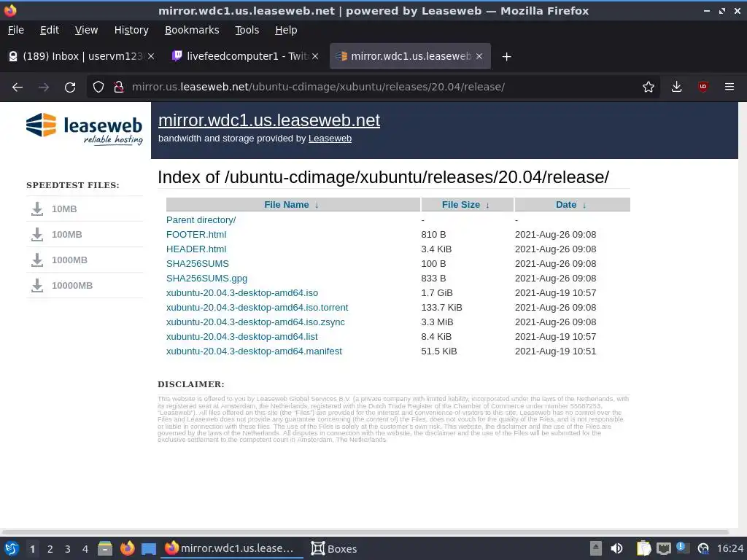Switch to the Inbox tab
747x560 pixels.
(81, 56)
